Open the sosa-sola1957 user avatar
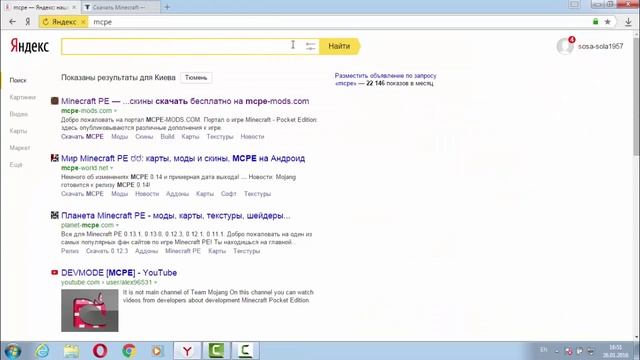This screenshot has height=360, width=640. (565, 46)
